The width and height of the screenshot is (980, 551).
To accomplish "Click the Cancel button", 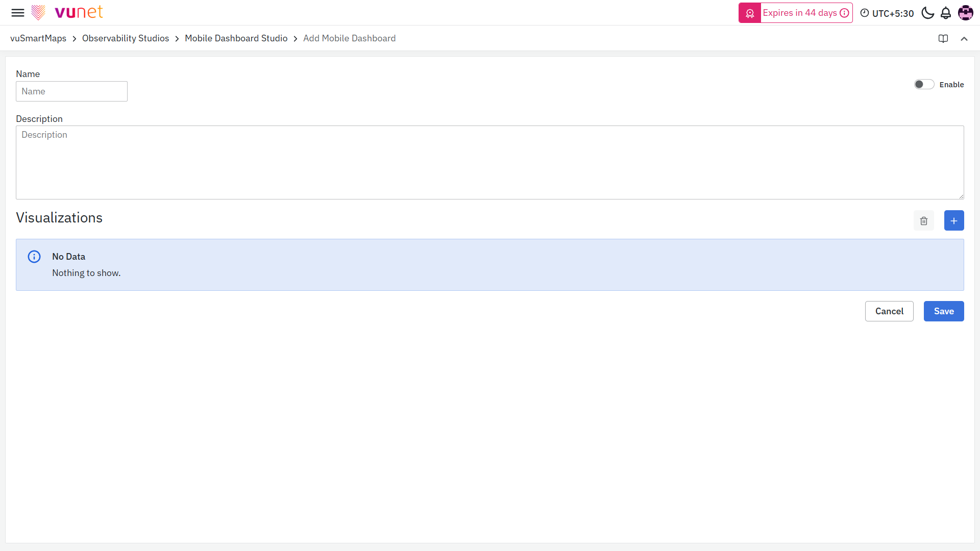I will click(x=889, y=311).
